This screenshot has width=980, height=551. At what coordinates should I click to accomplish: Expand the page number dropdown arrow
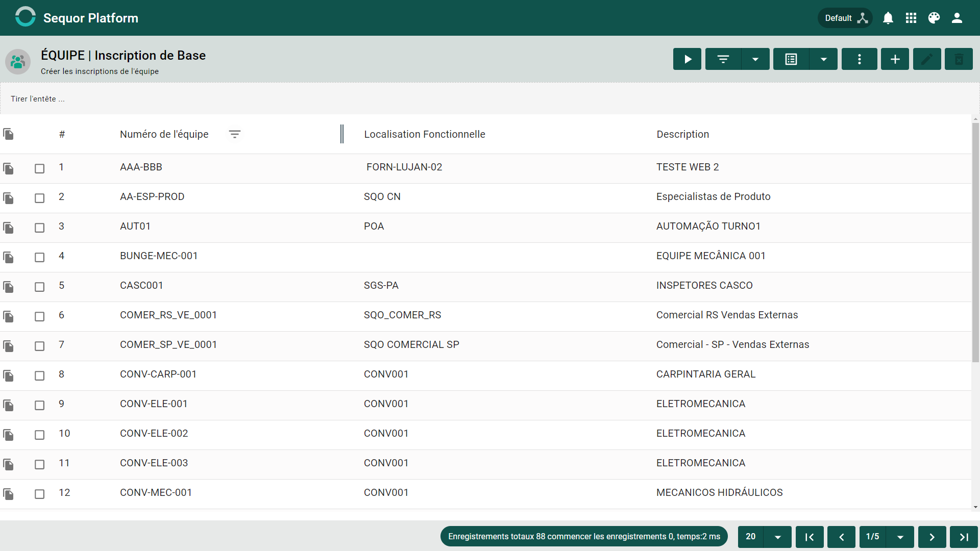(x=900, y=537)
